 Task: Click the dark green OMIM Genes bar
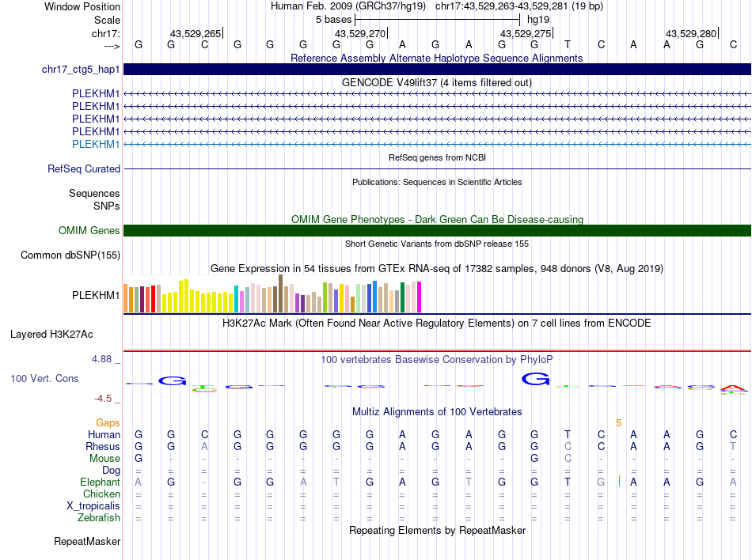437,231
